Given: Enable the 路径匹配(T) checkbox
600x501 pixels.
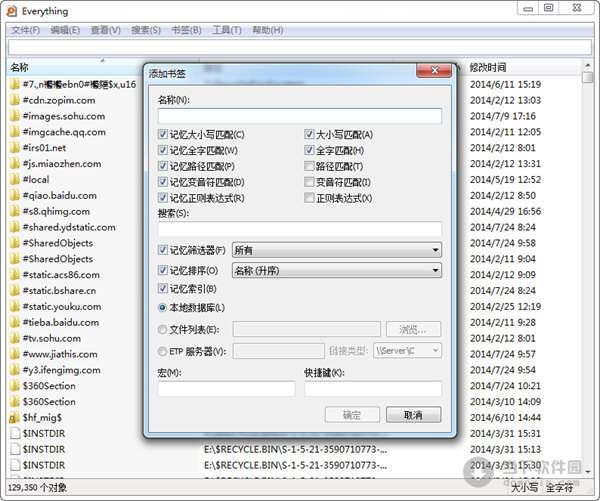Looking at the screenshot, I should click(x=310, y=166).
